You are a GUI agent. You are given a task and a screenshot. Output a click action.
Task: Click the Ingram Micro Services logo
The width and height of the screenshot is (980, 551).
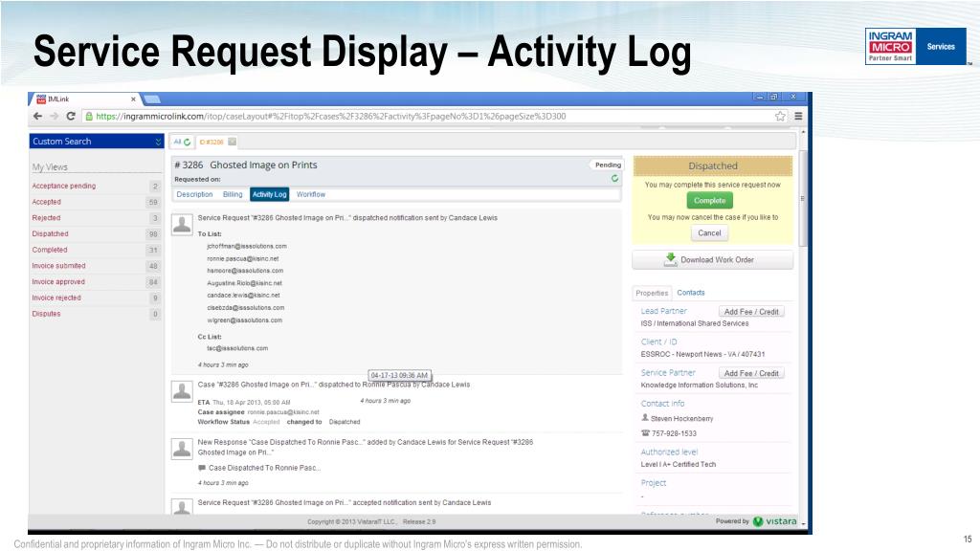click(x=916, y=46)
